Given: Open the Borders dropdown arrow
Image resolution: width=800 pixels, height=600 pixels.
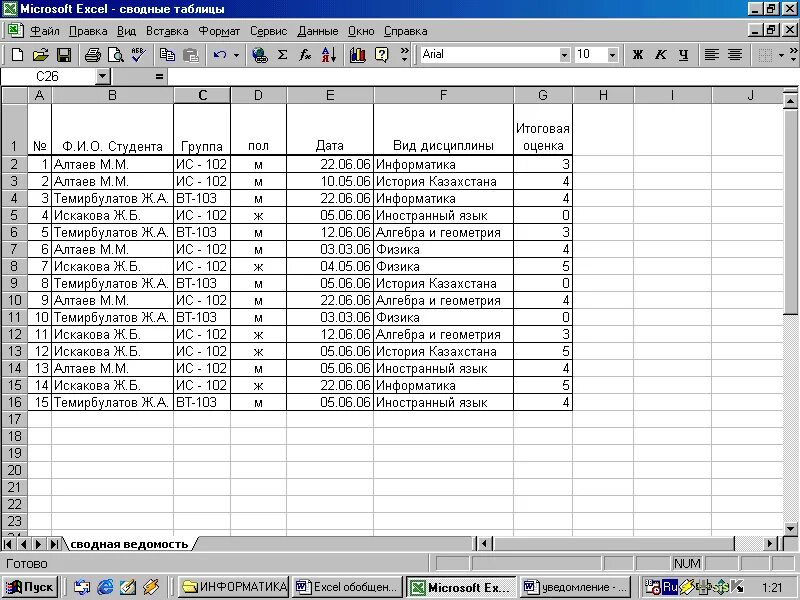Looking at the screenshot, I should click(781, 55).
